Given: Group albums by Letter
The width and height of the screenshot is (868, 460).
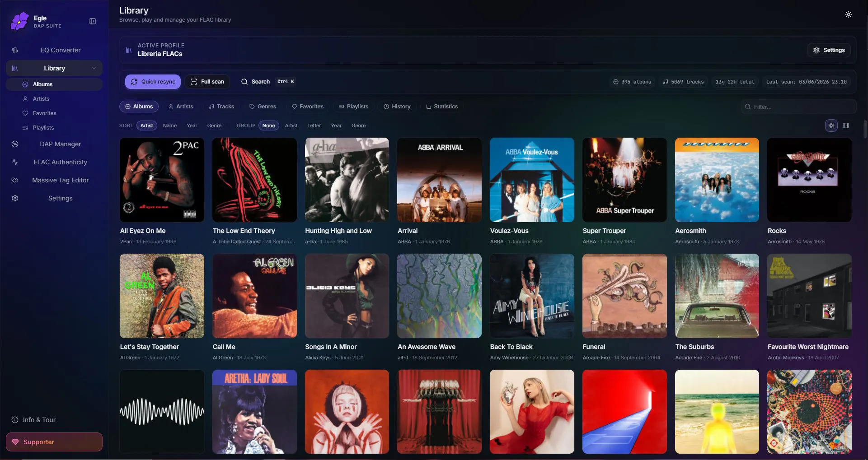Looking at the screenshot, I should [314, 125].
